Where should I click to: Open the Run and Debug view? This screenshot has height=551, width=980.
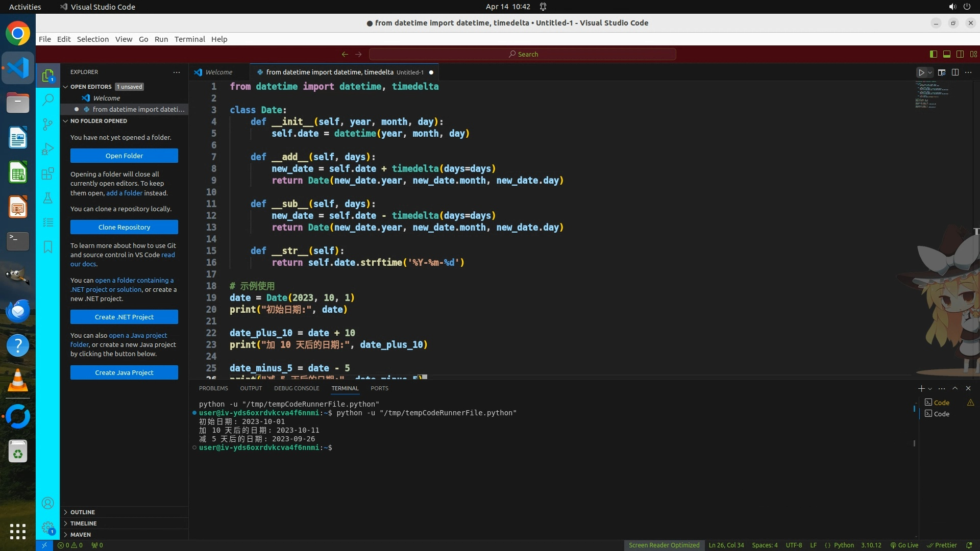point(47,149)
